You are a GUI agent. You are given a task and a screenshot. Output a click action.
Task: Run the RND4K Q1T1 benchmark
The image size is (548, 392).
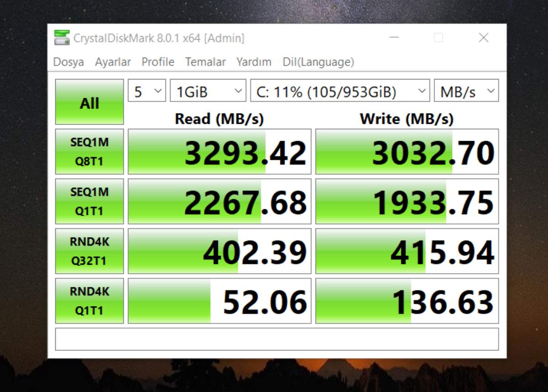point(90,301)
